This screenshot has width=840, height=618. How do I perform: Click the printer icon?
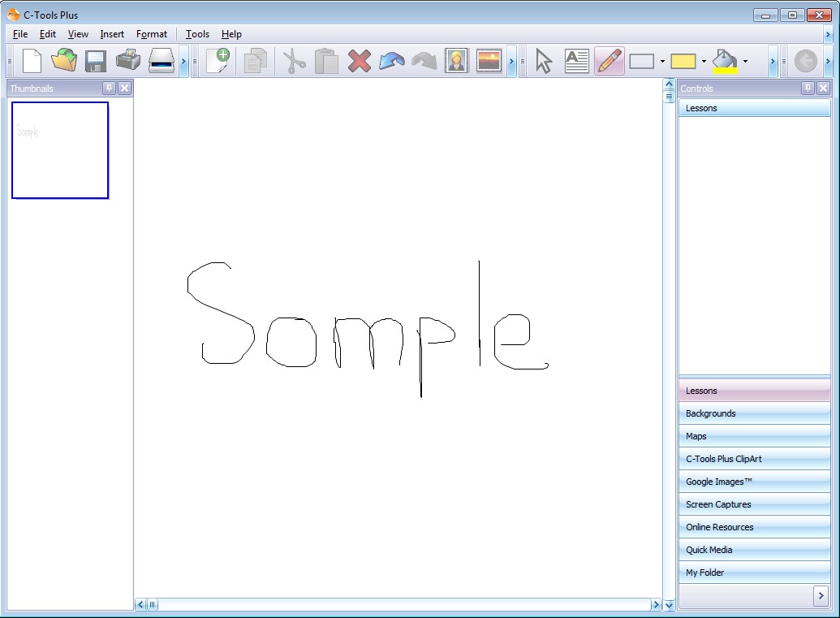tap(128, 61)
